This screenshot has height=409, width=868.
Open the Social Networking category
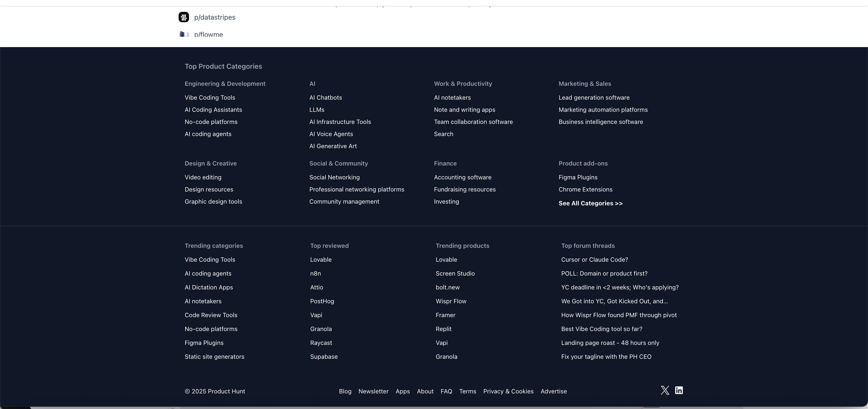point(334,177)
